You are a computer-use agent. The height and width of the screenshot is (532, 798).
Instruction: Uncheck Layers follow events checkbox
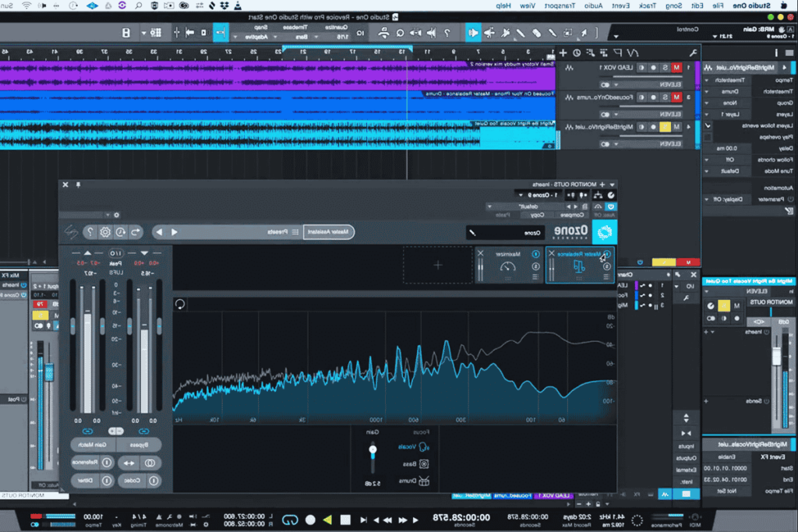[708, 125]
